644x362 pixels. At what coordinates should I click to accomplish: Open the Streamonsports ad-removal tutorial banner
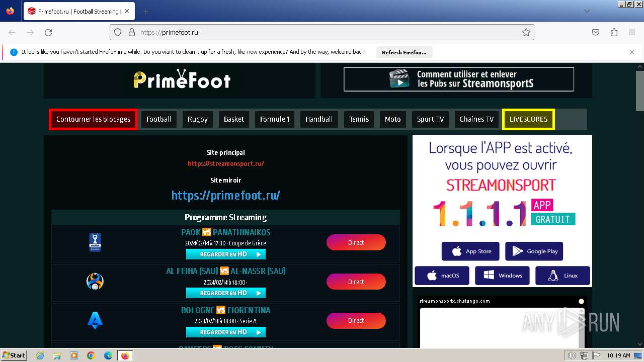click(x=458, y=79)
